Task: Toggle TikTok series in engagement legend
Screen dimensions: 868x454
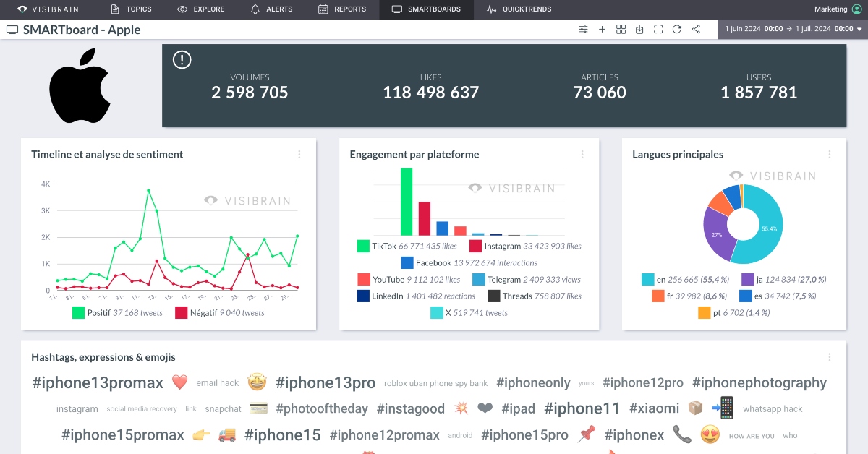Action: pos(364,247)
